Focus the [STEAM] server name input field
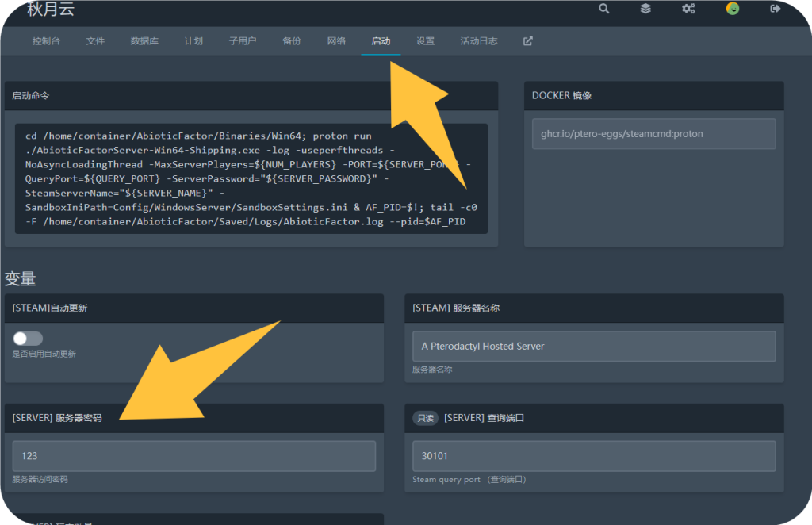Image resolution: width=812 pixels, height=525 pixels. [x=594, y=347]
